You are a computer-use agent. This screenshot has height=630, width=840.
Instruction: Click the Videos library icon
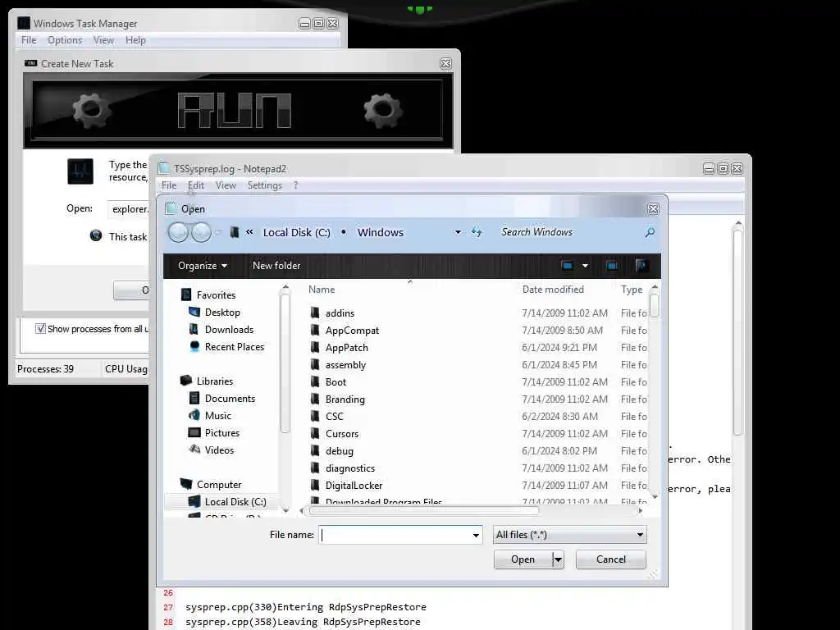coord(194,450)
